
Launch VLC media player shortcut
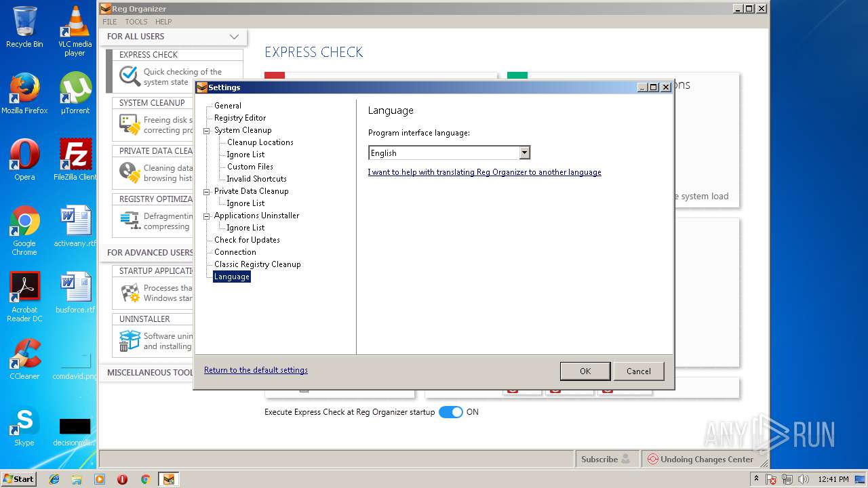point(75,31)
